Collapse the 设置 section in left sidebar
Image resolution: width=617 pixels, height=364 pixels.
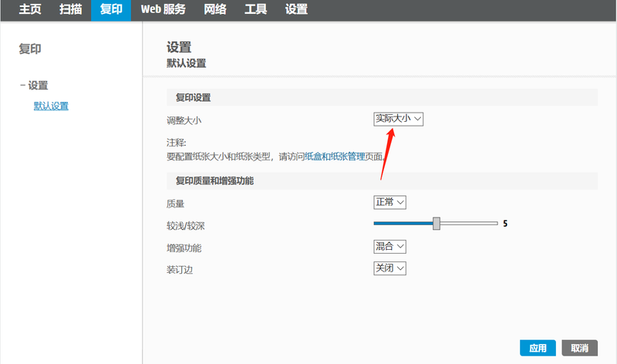pos(34,86)
